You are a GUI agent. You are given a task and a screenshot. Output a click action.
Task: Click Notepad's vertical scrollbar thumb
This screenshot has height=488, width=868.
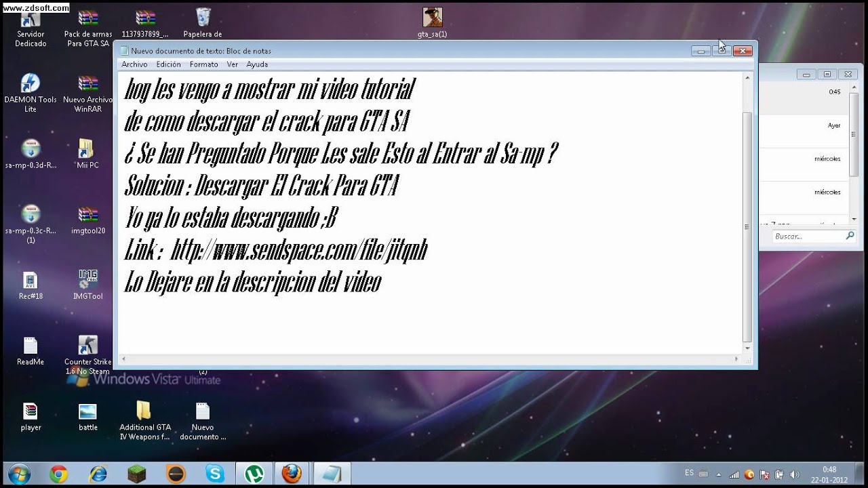[747, 227]
